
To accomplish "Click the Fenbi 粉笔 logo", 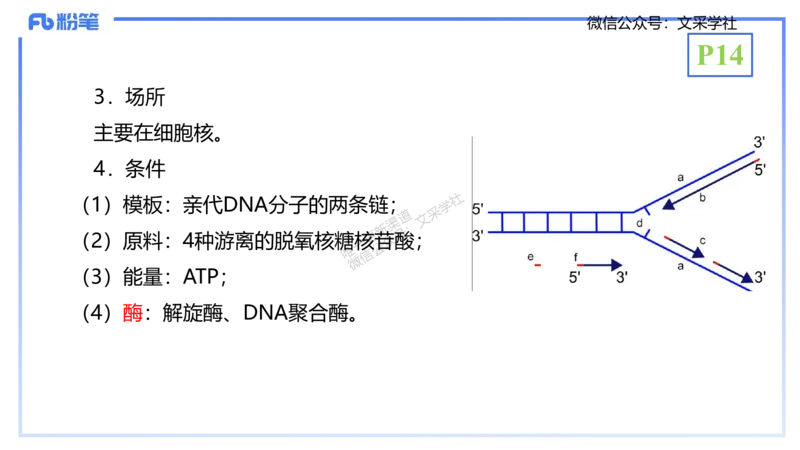I will [64, 21].
